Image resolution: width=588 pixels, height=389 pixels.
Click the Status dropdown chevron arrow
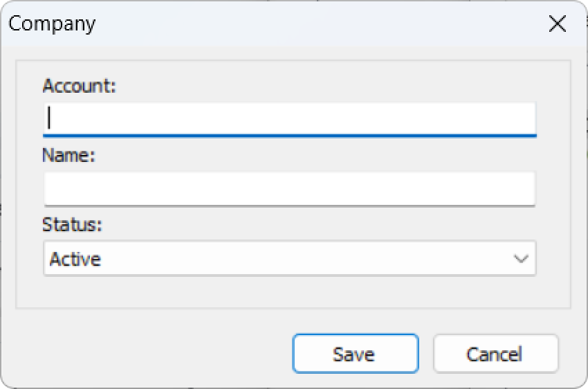click(521, 259)
